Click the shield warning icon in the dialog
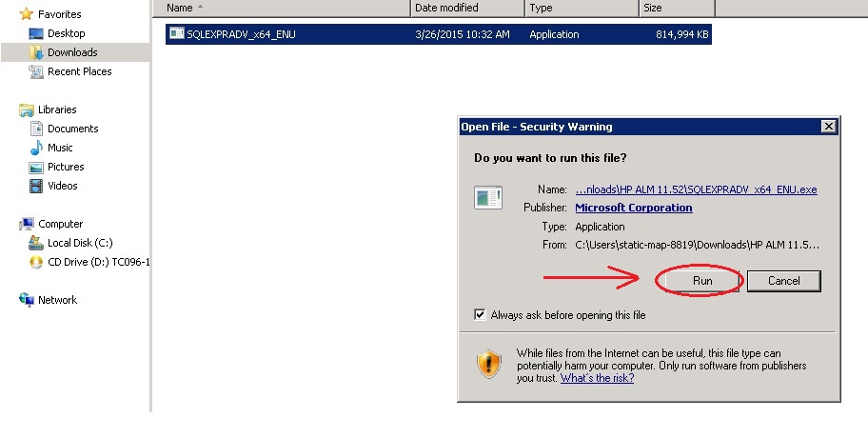The width and height of the screenshot is (868, 438). click(x=489, y=365)
